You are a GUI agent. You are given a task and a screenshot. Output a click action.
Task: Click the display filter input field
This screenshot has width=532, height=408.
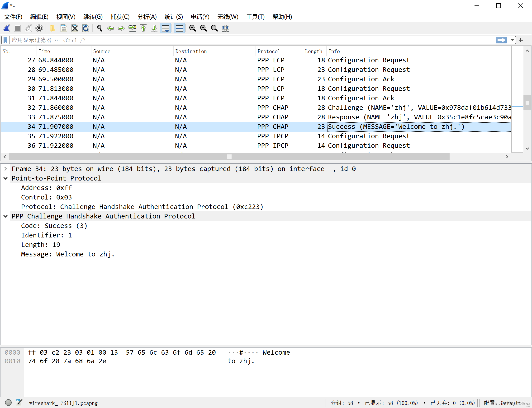[252, 40]
